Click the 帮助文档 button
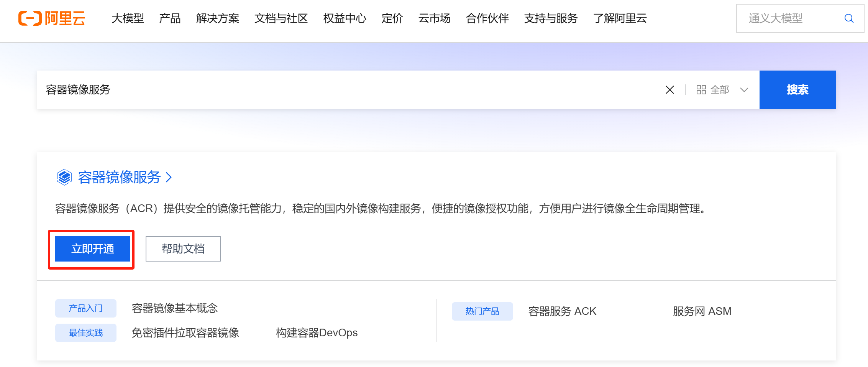The height and width of the screenshot is (367, 868). [183, 249]
